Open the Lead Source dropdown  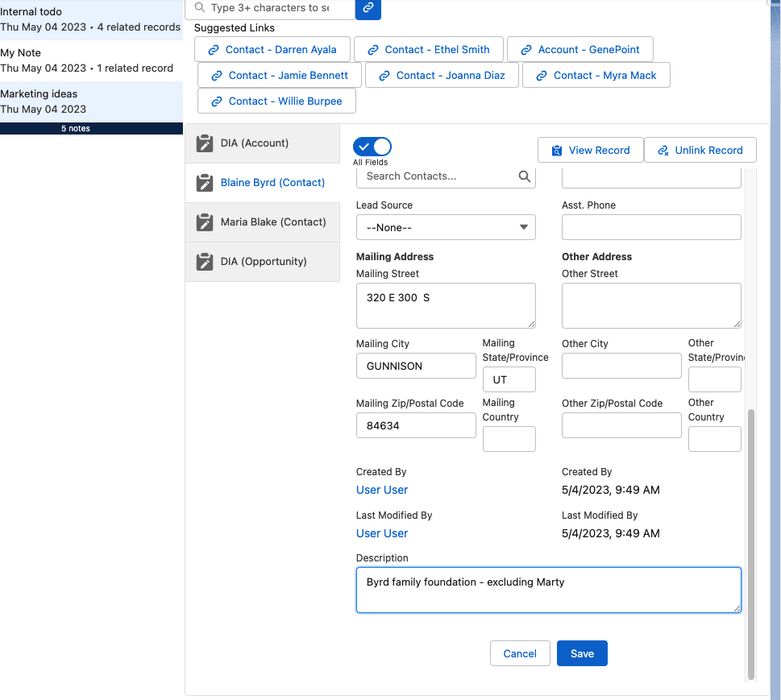(x=446, y=228)
